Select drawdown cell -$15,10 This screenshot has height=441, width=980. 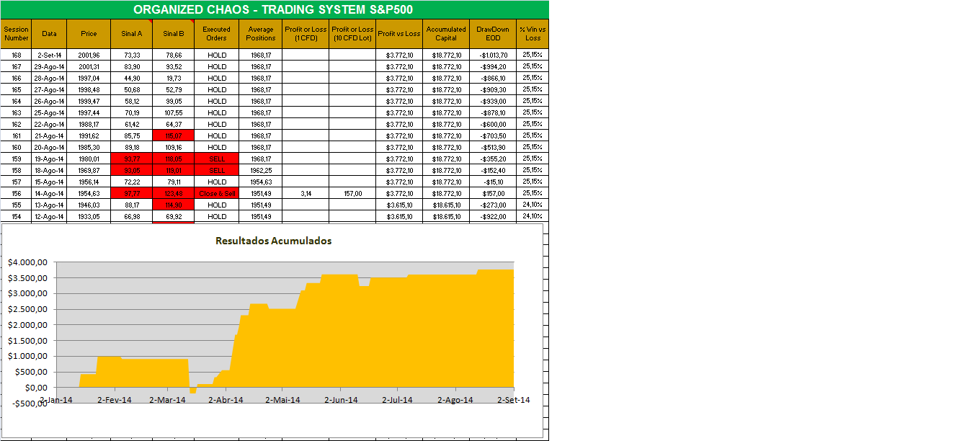(493, 182)
